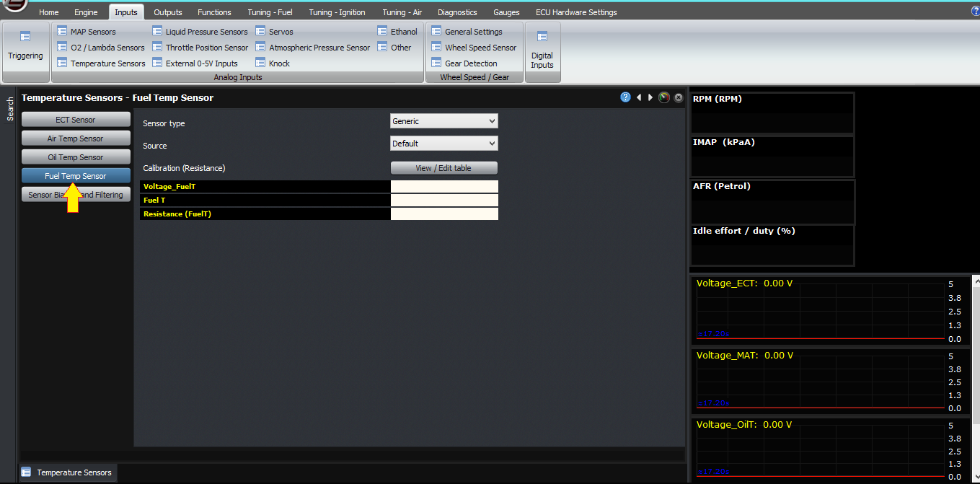Select Air Temp Sensor button
The width and height of the screenshot is (980, 484).
pos(76,138)
